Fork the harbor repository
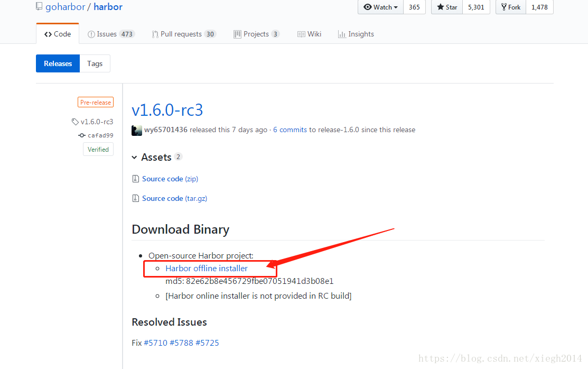 pos(511,7)
